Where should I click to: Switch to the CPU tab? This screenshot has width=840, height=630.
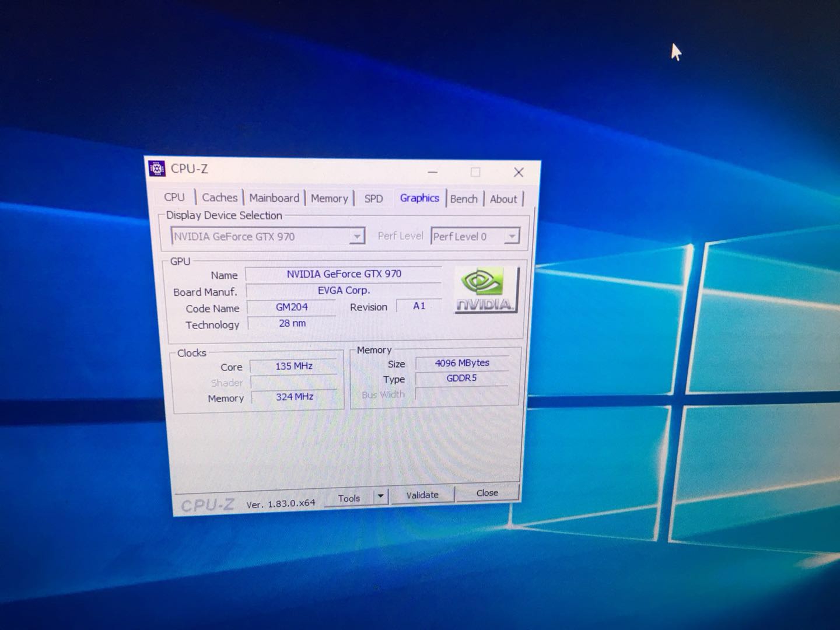pos(174,197)
